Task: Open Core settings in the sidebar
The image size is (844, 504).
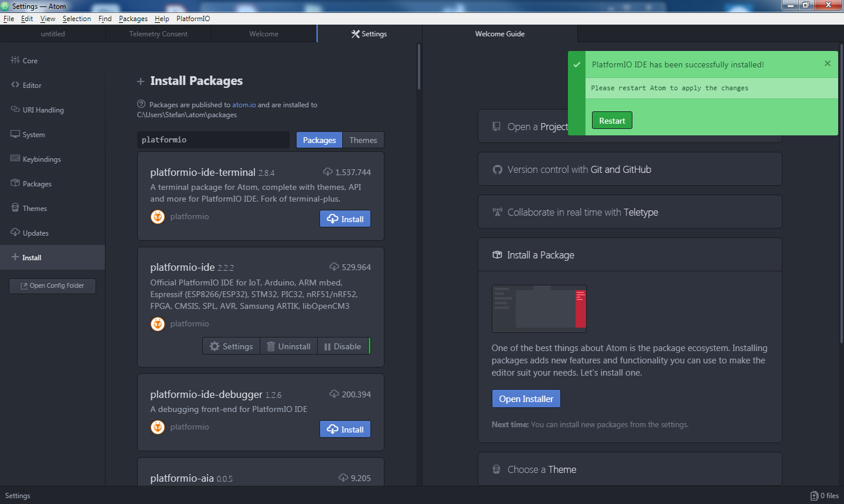Action: [52, 61]
